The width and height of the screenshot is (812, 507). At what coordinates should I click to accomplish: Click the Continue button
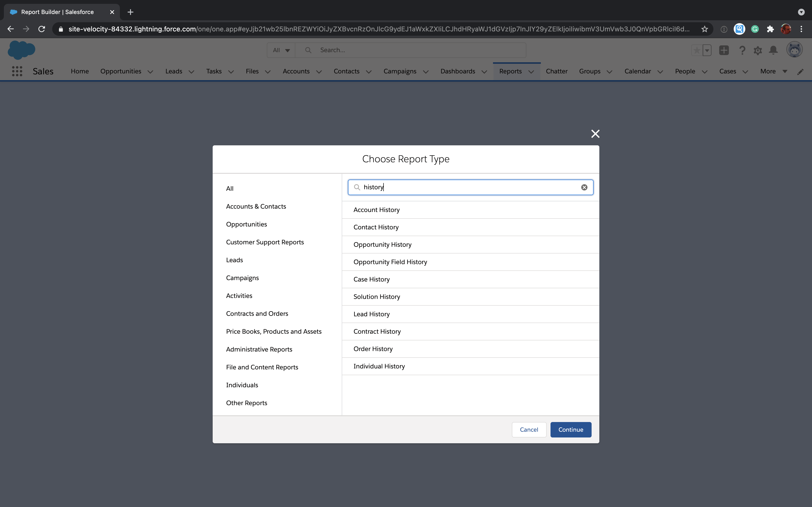point(570,430)
